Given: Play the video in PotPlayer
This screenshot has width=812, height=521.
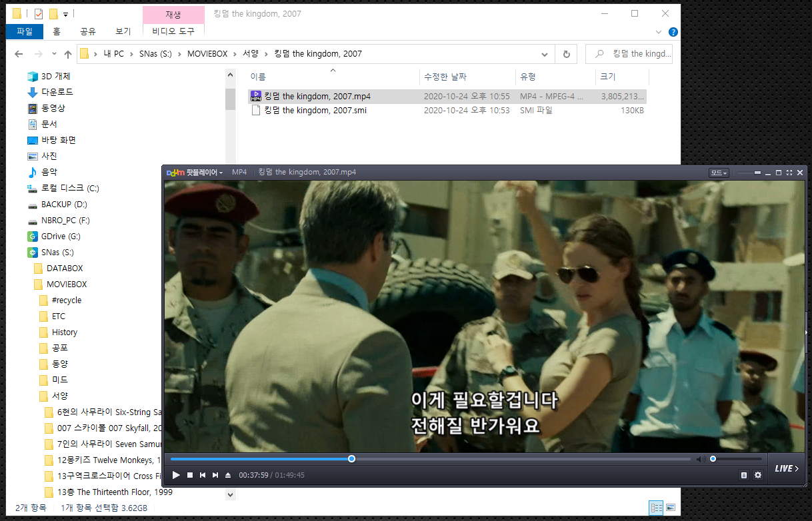Looking at the screenshot, I should coord(176,475).
